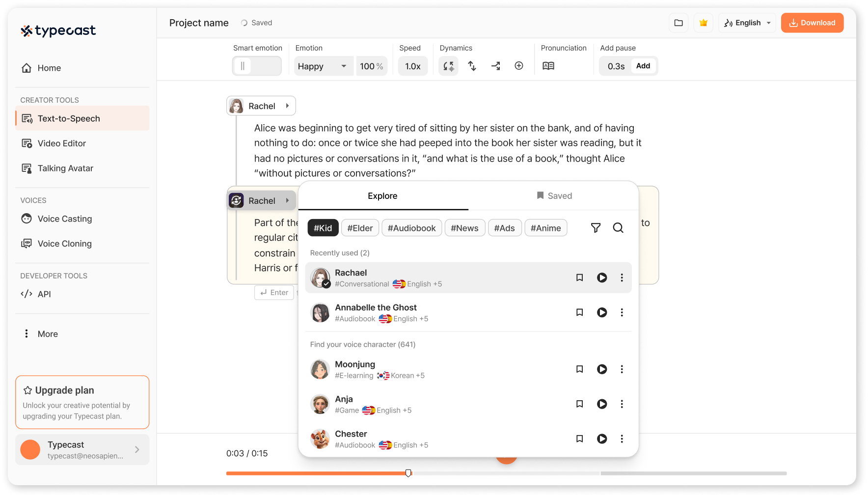Open Voice Cloning in sidebar
Screen dimensions: 868x497
click(64, 244)
